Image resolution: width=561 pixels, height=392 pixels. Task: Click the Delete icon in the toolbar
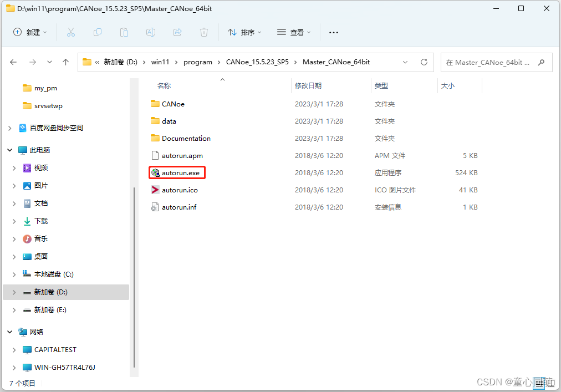203,32
